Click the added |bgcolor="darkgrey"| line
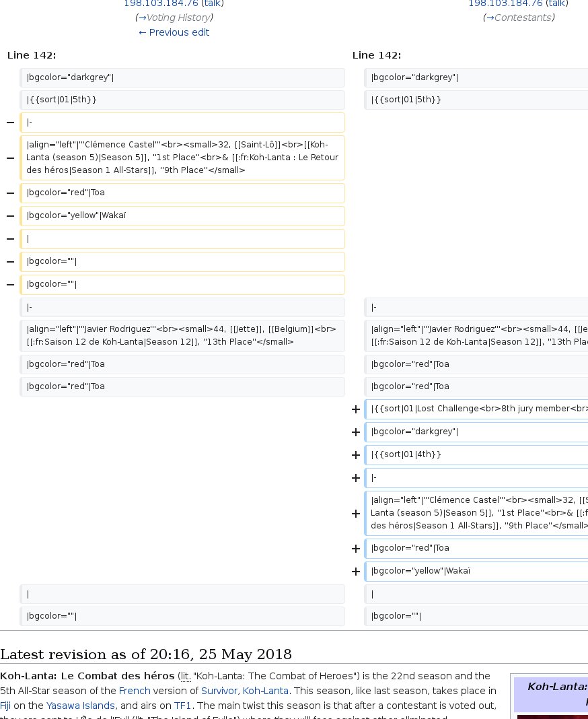588x719 pixels. click(x=476, y=432)
